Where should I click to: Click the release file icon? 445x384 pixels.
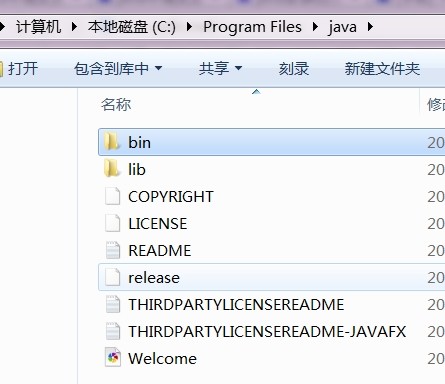pos(113,277)
